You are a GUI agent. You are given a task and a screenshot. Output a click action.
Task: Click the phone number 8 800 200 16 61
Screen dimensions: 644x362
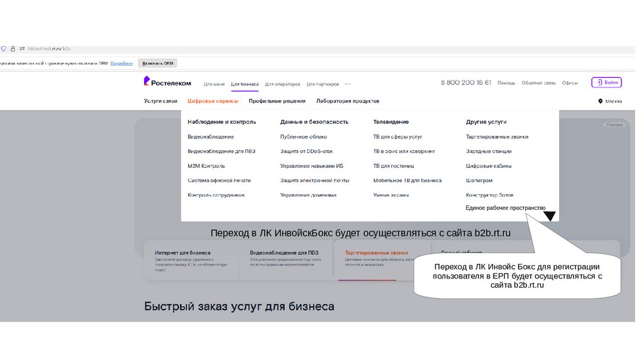466,82
